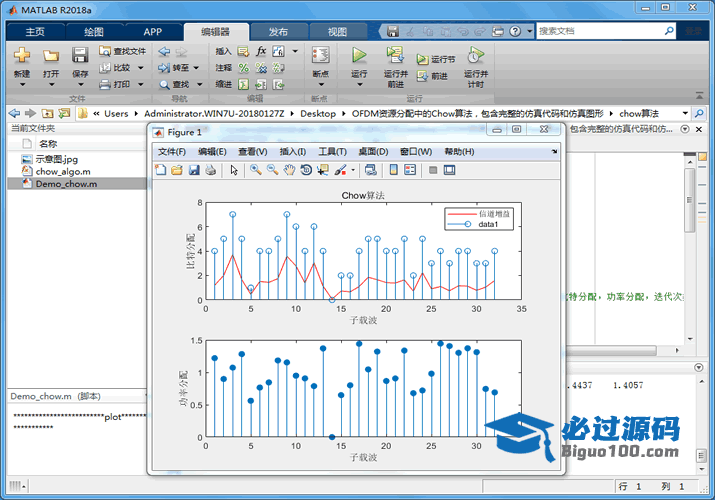
Task: Open Figure 1 工具(T) menu
Action: pyautogui.click(x=332, y=152)
